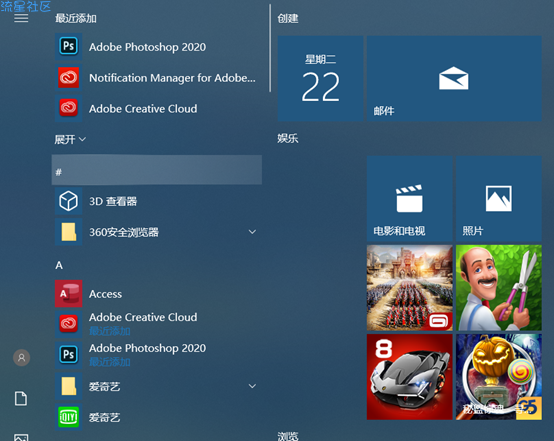This screenshot has width=554, height=441.
Task: Open the Gameloft army battle game tile
Action: pyautogui.click(x=409, y=288)
